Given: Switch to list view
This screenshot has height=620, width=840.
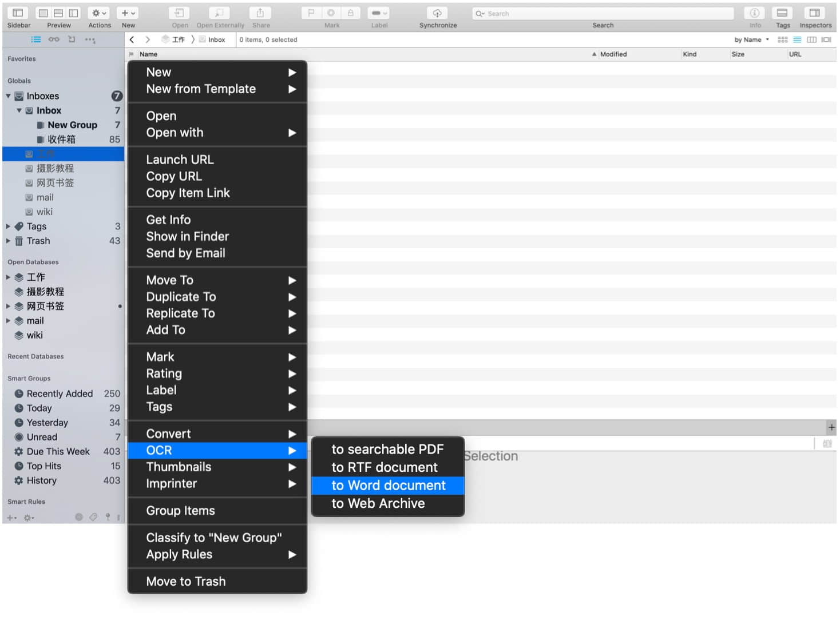Looking at the screenshot, I should [797, 39].
